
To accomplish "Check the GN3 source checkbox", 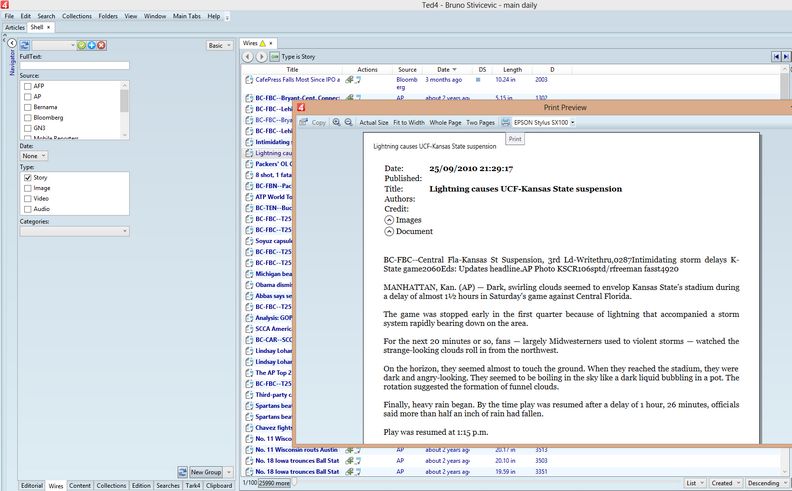I will 28,128.
